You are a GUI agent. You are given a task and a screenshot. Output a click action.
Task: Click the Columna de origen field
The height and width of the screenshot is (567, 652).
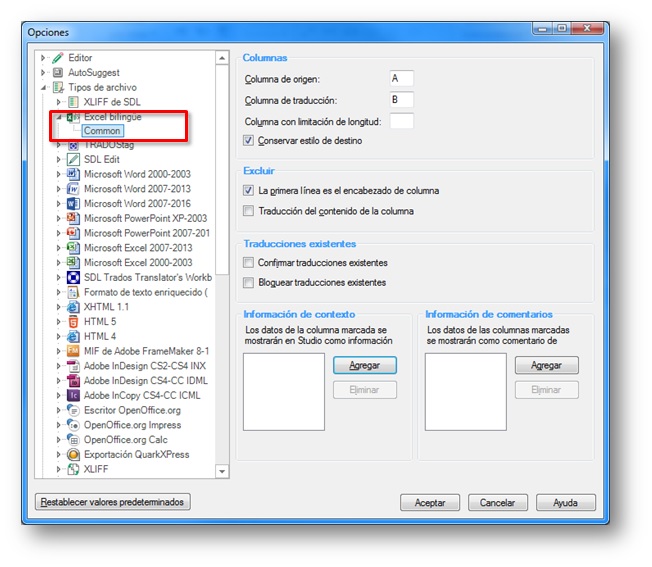coord(402,79)
